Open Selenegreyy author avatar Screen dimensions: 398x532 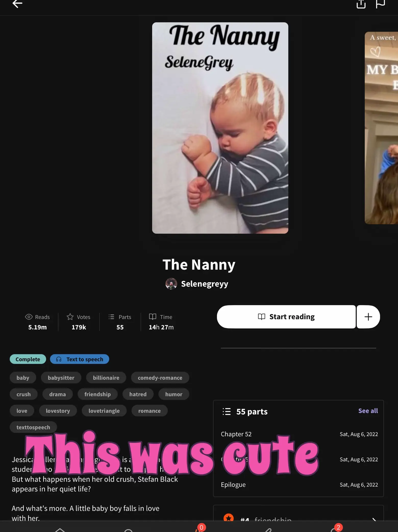pyautogui.click(x=171, y=284)
